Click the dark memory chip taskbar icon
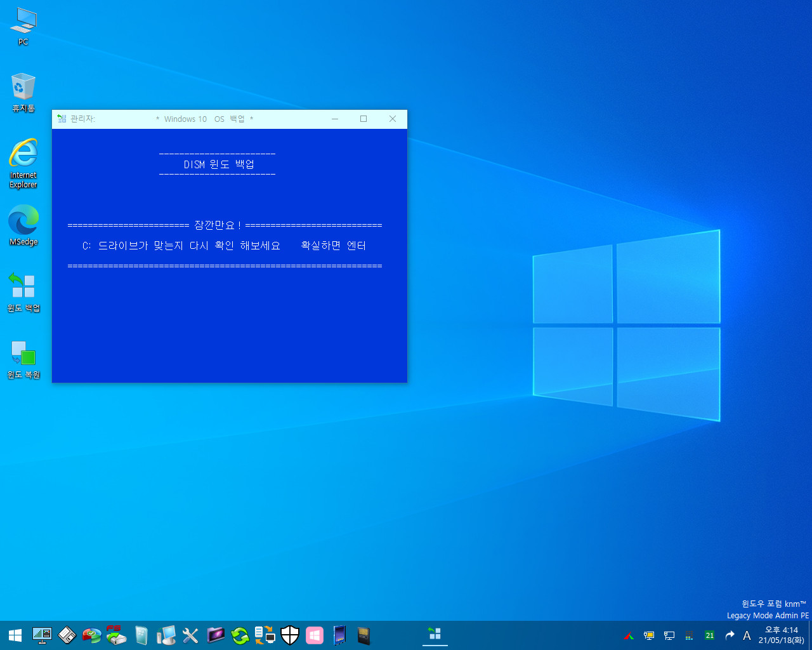Viewport: 812px width, 650px height. (363, 635)
